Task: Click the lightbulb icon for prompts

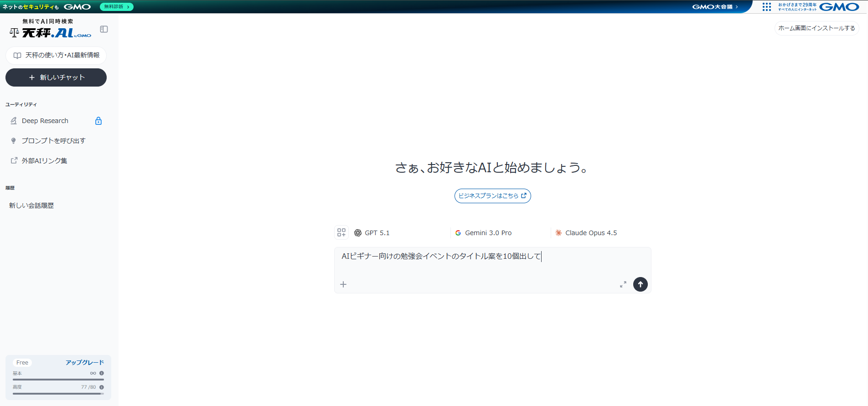Action: click(x=14, y=141)
